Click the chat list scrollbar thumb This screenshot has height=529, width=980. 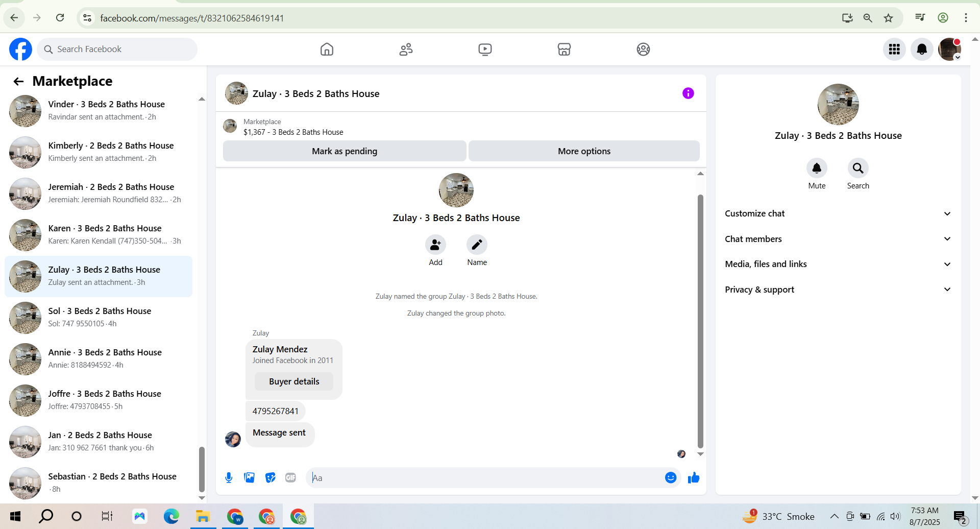click(202, 469)
